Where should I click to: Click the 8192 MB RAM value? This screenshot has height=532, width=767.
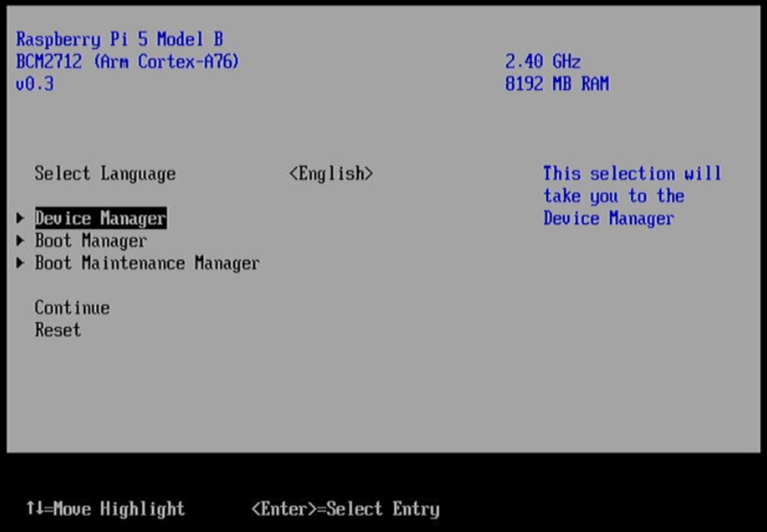[557, 84]
